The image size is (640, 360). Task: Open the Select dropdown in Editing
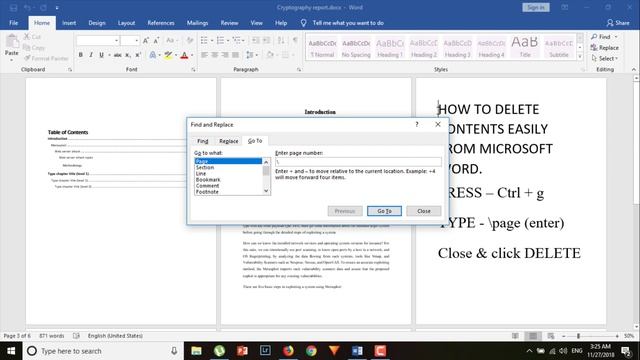tap(604, 58)
